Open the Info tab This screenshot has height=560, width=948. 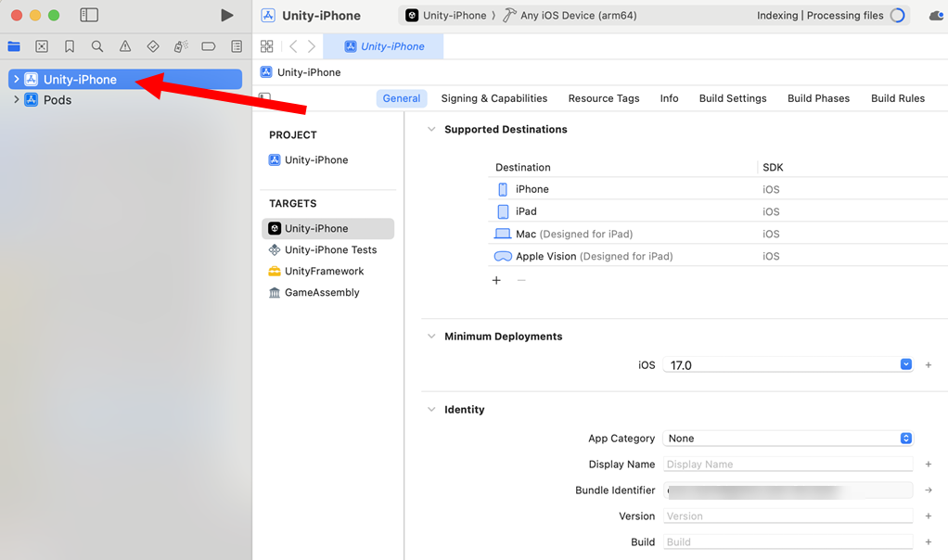click(669, 98)
